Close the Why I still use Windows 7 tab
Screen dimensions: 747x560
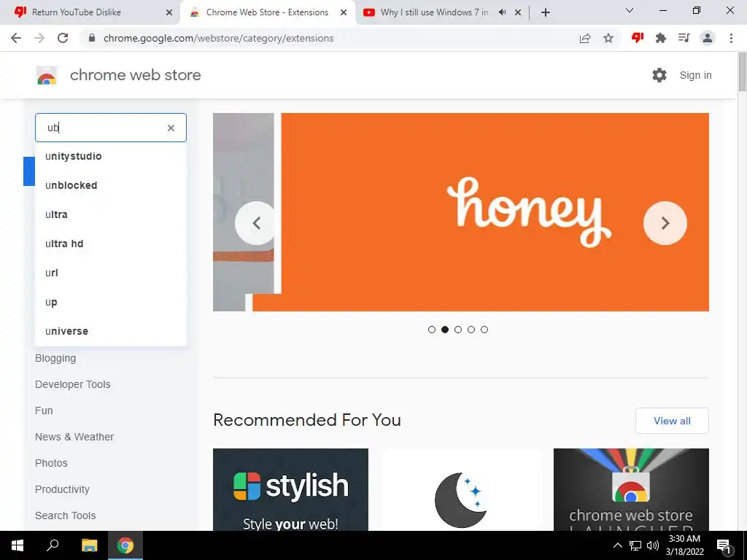pyautogui.click(x=518, y=12)
